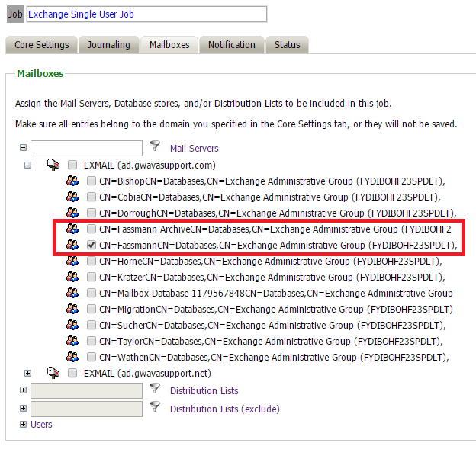The height and width of the screenshot is (459, 476).
Task: Select the Mailbox Database 1179567848 checkbox
Action: (92, 293)
